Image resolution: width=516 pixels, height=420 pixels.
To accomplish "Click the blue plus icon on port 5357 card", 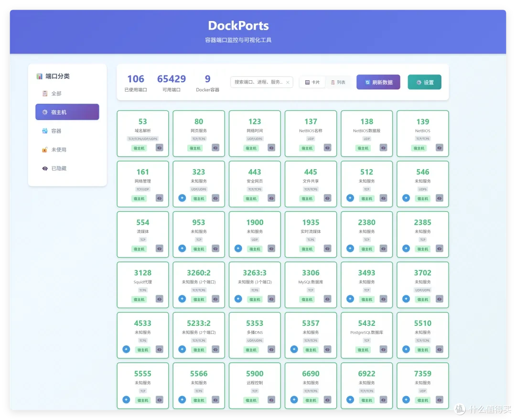I will (x=294, y=349).
